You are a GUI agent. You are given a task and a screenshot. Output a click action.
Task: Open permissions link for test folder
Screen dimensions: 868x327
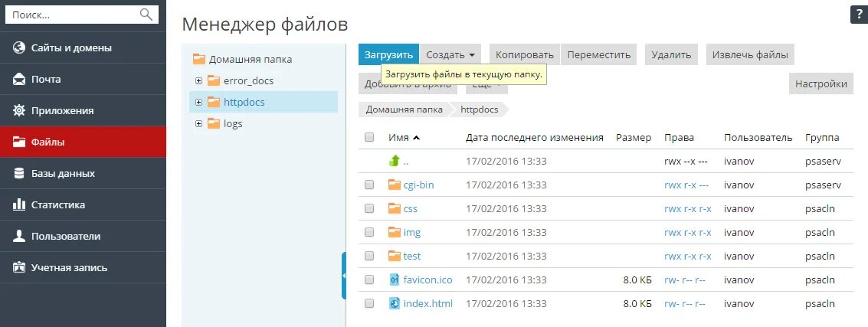pyautogui.click(x=687, y=257)
